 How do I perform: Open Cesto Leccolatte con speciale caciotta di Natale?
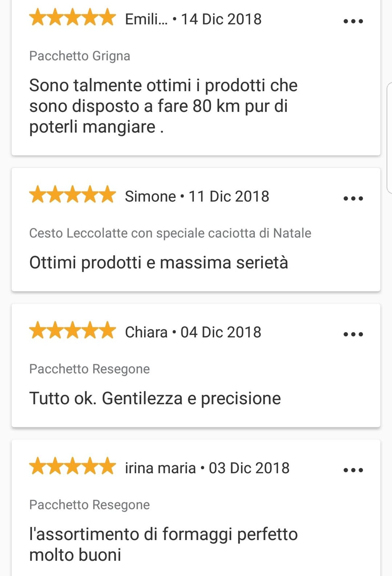(x=170, y=233)
